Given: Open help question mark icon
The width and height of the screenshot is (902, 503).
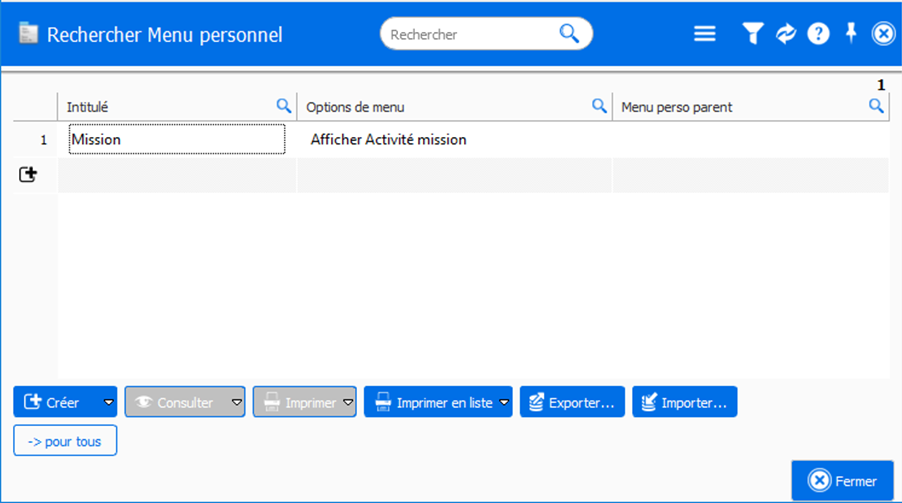Looking at the screenshot, I should (818, 34).
